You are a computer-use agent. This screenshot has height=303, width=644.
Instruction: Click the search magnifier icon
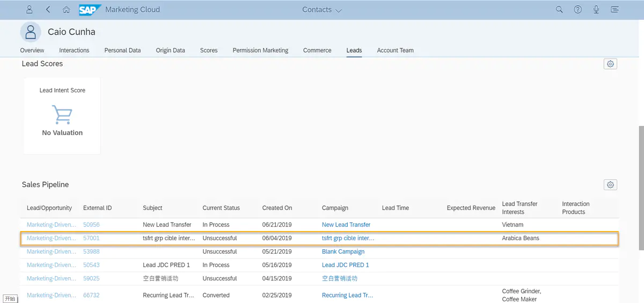click(559, 10)
